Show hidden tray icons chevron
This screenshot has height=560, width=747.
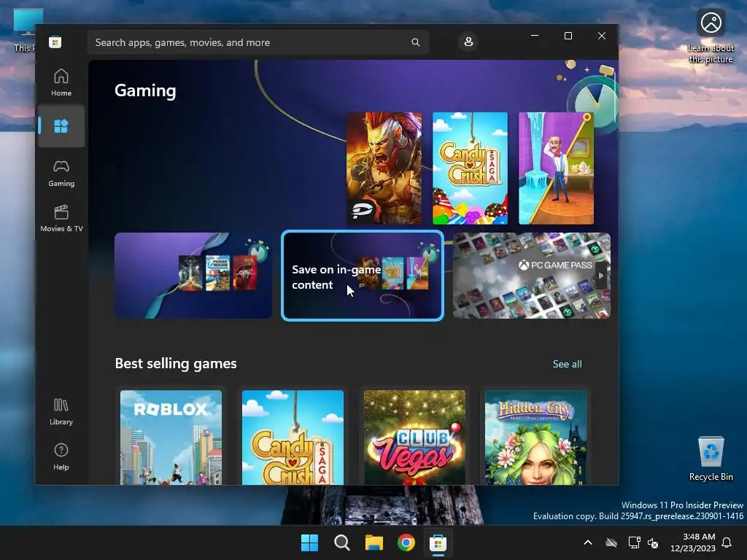click(x=588, y=542)
